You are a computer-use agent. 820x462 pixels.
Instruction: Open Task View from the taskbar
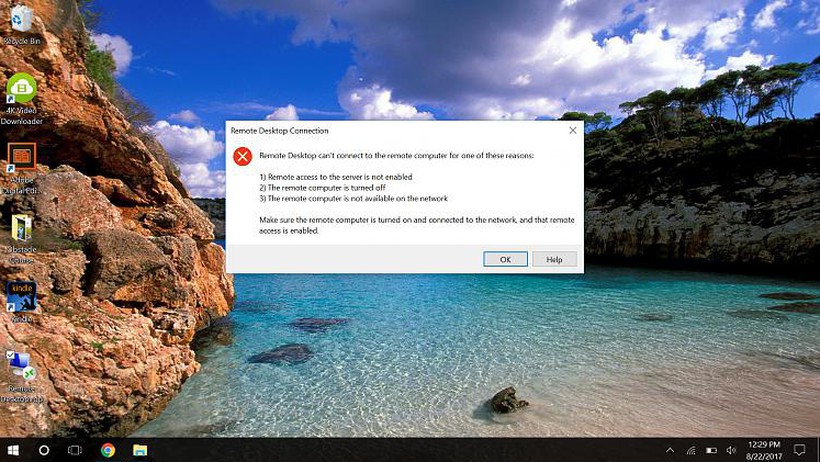click(75, 450)
